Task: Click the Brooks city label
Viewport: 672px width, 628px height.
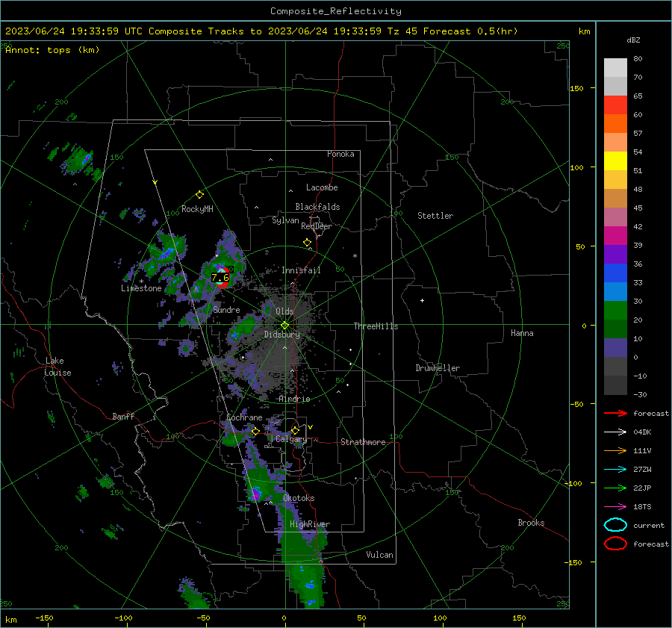Action: 531,523
